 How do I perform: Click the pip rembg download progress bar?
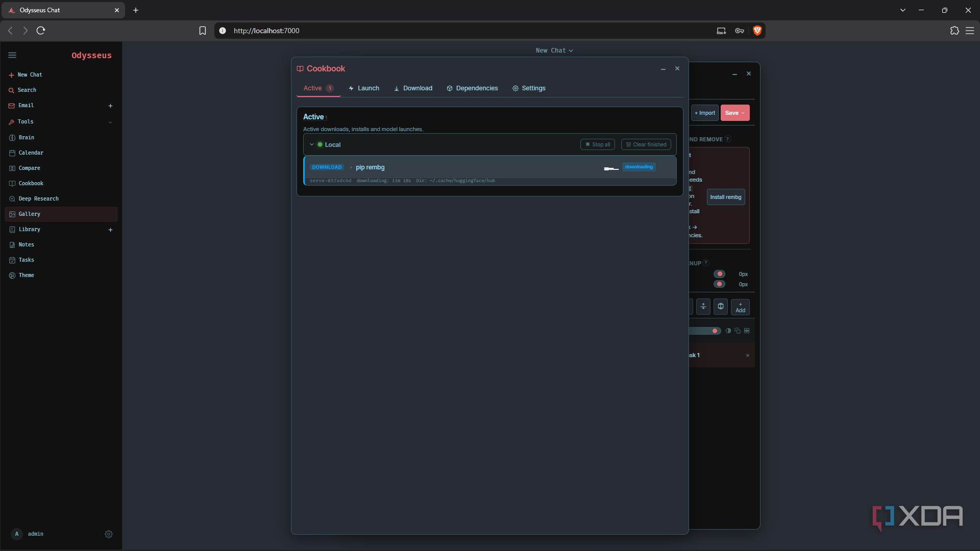pyautogui.click(x=611, y=169)
